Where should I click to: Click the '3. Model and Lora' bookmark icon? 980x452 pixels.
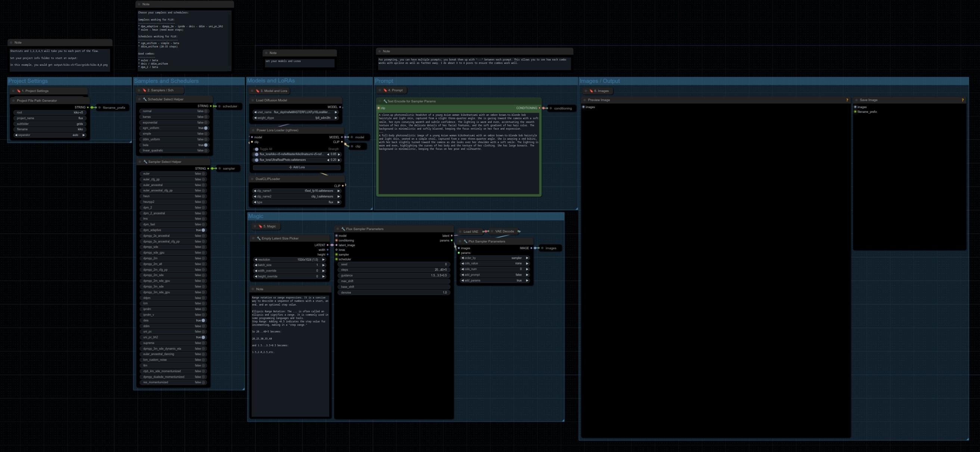258,91
